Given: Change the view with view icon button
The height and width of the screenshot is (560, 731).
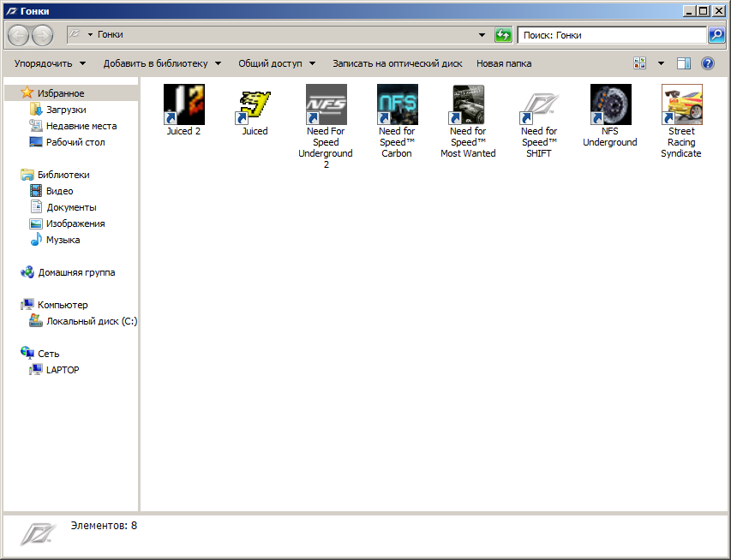Looking at the screenshot, I should [x=639, y=63].
